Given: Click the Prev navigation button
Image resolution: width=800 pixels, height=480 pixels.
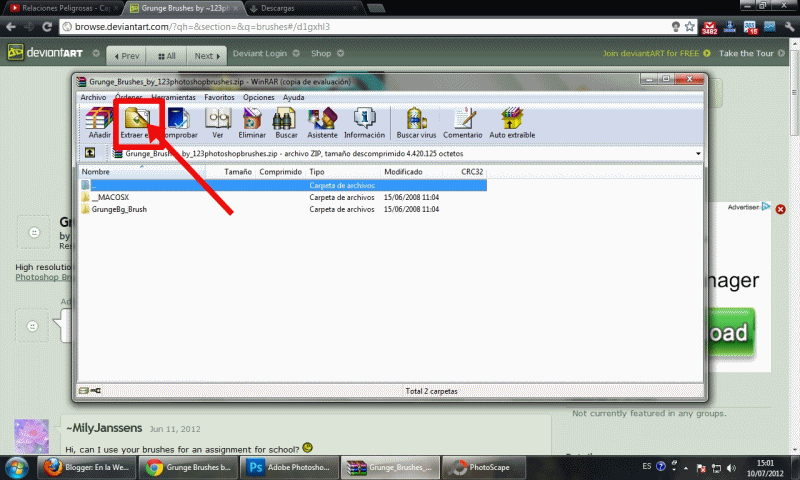Looking at the screenshot, I should point(127,56).
